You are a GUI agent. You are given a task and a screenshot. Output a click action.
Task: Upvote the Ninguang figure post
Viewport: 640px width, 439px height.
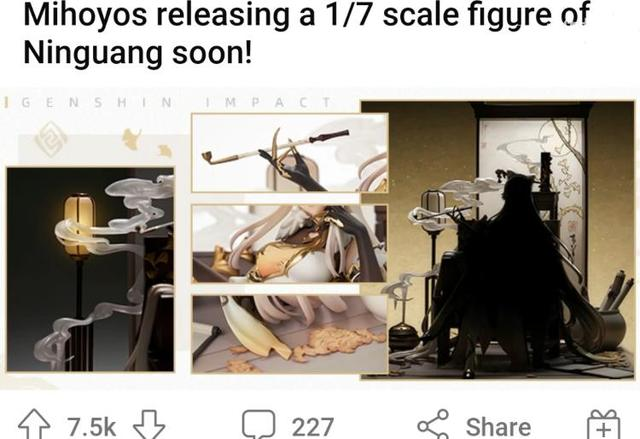click(34, 425)
